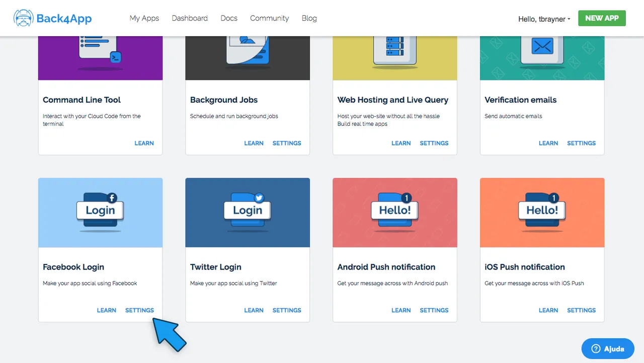
Task: Visit the Community page link
Action: (x=269, y=18)
